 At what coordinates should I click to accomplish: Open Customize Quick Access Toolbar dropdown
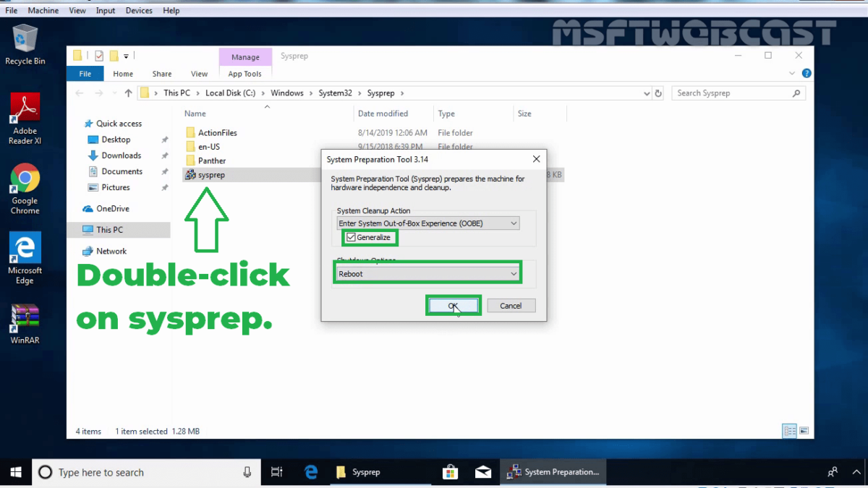click(126, 56)
